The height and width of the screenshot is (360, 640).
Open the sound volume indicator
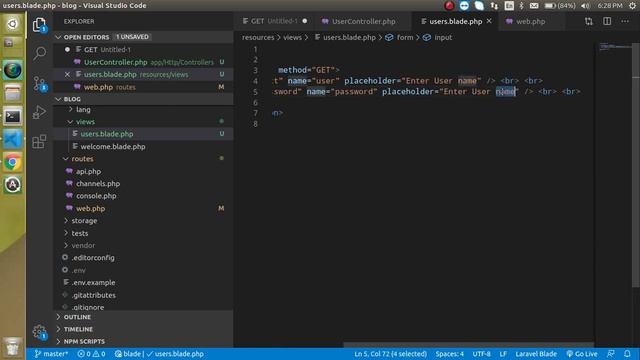585,6
